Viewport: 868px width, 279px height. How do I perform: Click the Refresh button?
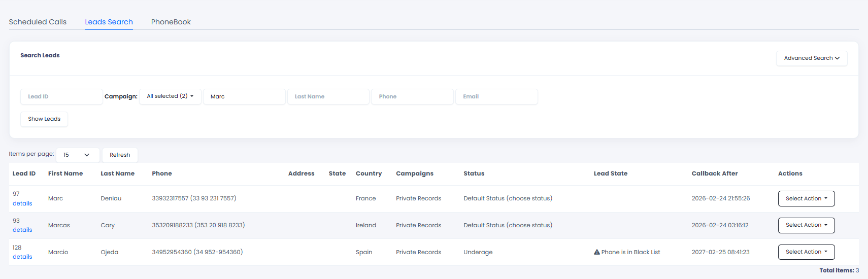pyautogui.click(x=120, y=155)
